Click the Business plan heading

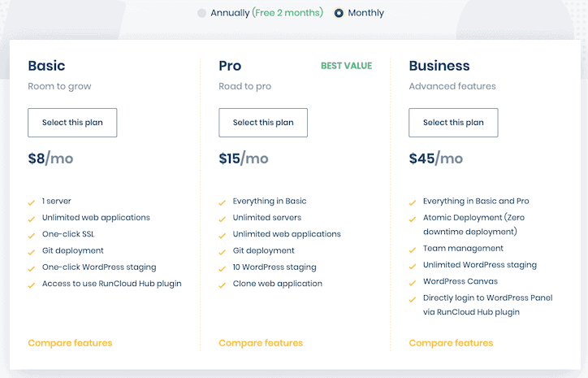point(439,66)
